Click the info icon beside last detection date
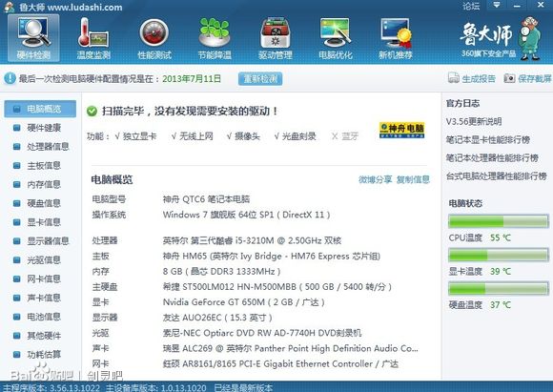Image resolution: width=553 pixels, height=392 pixels. coord(10,78)
